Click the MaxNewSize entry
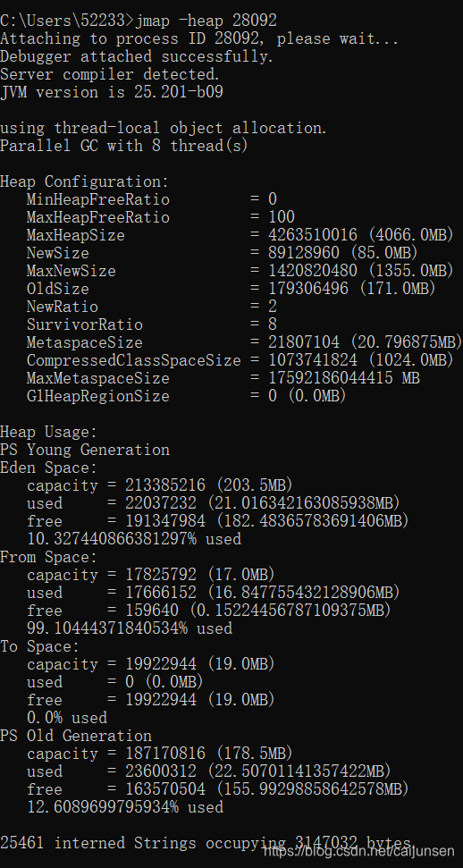 click(240, 271)
